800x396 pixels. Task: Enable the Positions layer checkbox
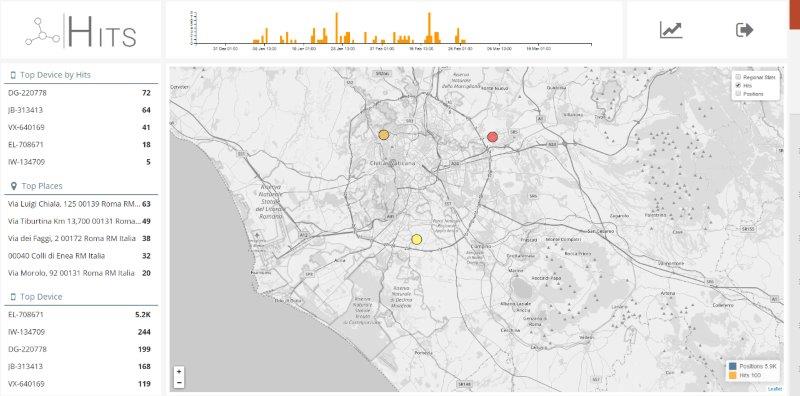click(738, 94)
